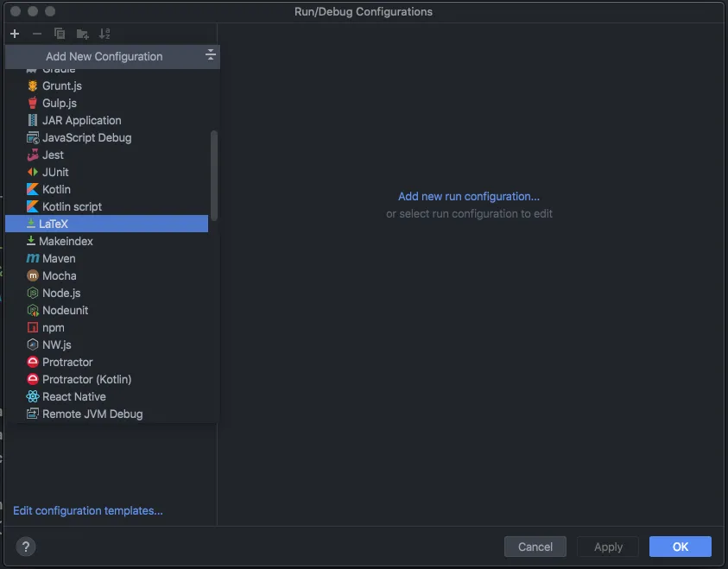Viewport: 728px width, 569px height.
Task: Pick the npm configuration type
Action: (x=53, y=327)
